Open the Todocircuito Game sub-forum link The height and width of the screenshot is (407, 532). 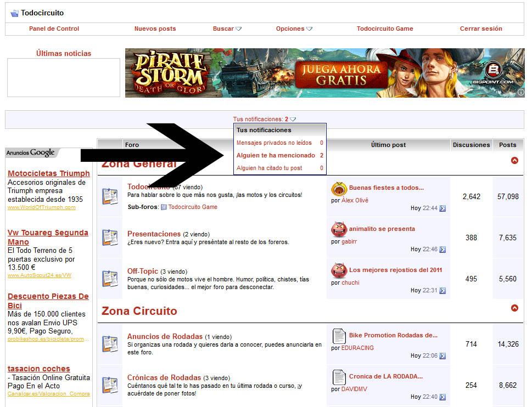[x=193, y=207]
